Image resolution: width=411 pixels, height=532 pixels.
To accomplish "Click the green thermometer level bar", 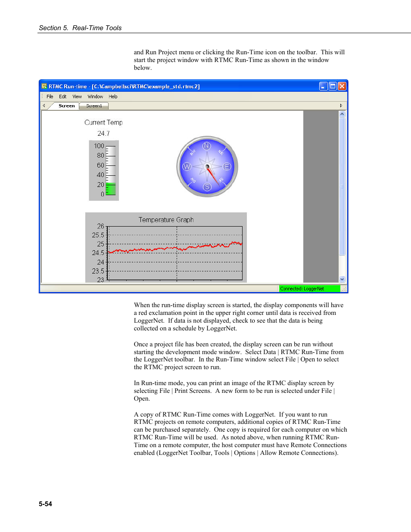I will tap(111, 189).
